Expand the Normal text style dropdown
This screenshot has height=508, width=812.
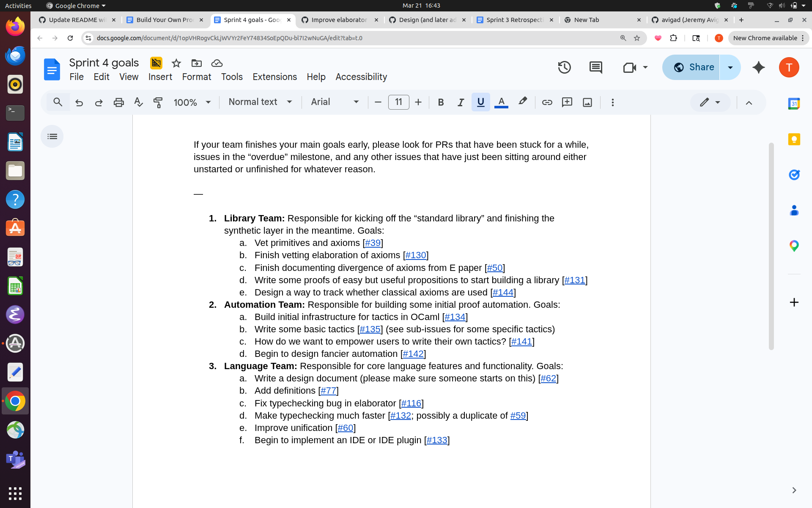[x=260, y=102]
